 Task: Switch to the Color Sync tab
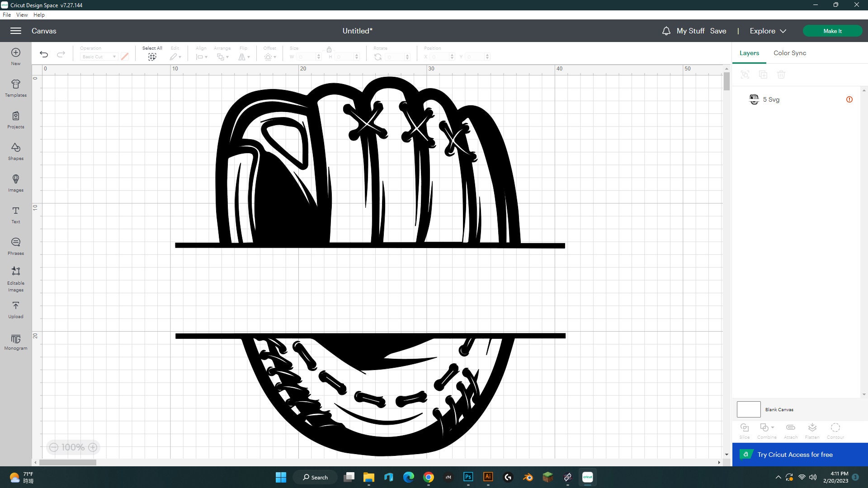point(789,53)
